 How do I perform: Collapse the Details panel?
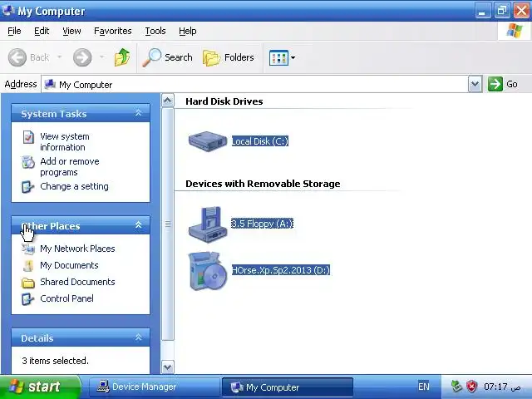pyautogui.click(x=139, y=337)
